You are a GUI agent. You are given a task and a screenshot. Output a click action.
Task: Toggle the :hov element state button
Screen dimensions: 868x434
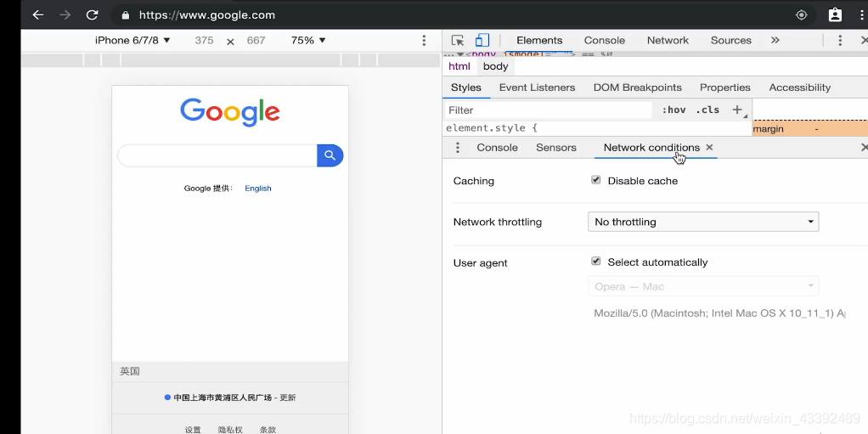tap(674, 110)
